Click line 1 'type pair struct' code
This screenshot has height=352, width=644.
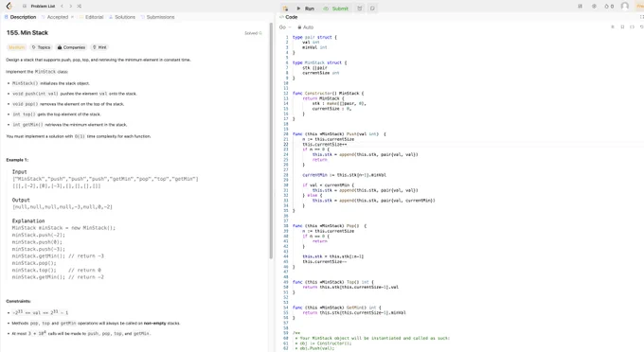pyautogui.click(x=314, y=37)
